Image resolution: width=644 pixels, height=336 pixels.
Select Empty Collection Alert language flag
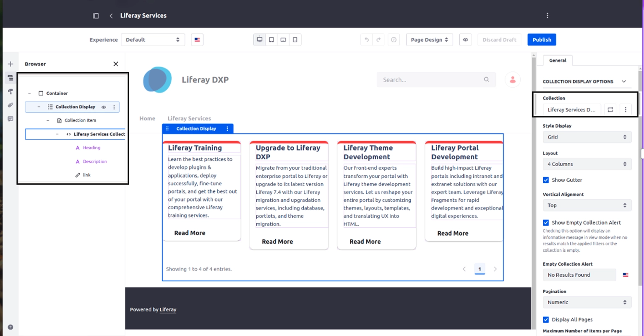point(626,275)
